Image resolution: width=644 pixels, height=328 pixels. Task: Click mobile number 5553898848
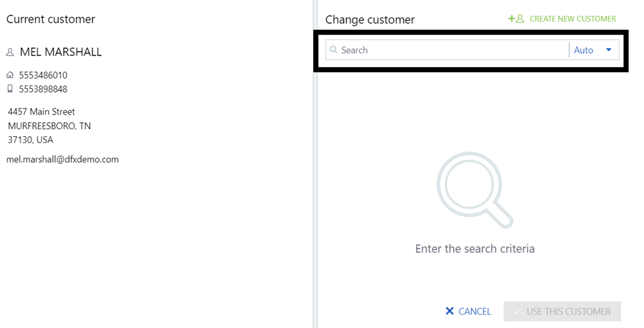click(x=43, y=89)
